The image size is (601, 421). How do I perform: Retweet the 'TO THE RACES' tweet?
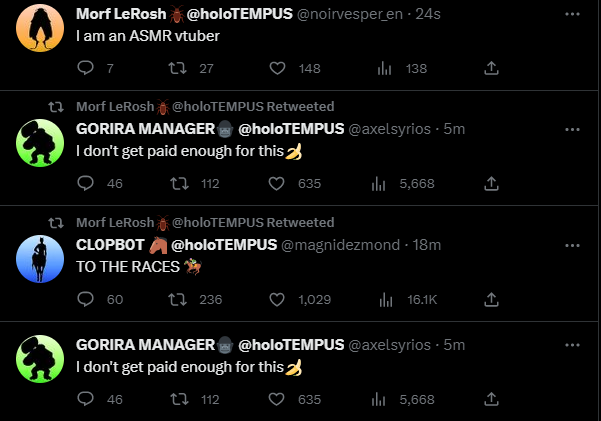pyautogui.click(x=177, y=299)
